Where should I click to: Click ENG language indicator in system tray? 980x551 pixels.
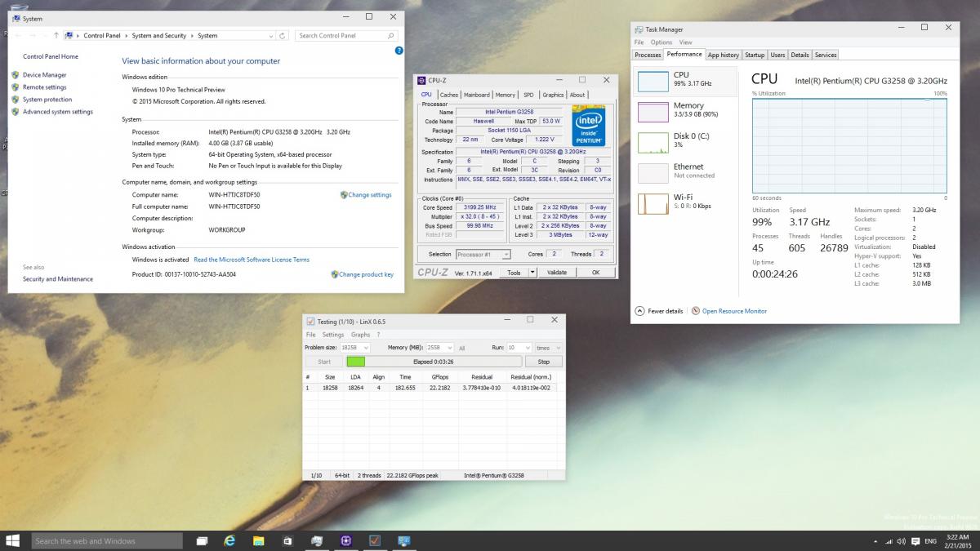pyautogui.click(x=929, y=541)
